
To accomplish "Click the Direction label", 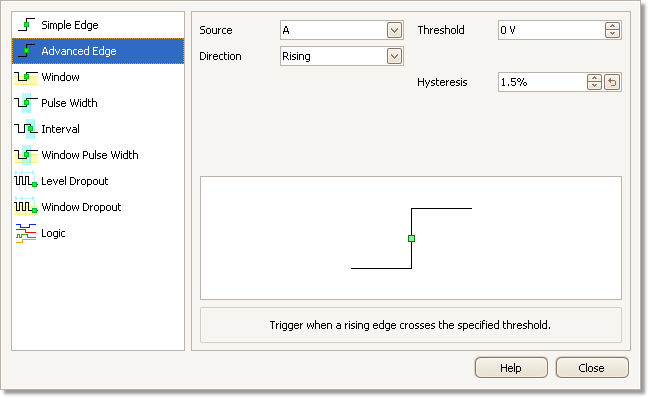I will coord(220,56).
